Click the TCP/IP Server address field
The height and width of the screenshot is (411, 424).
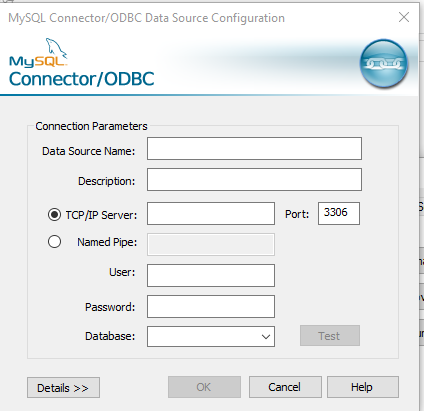[x=211, y=213]
